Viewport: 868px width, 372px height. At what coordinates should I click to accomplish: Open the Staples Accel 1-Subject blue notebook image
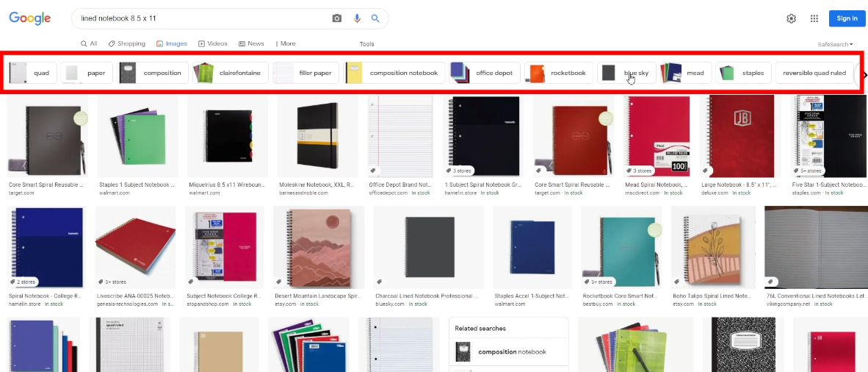click(532, 247)
